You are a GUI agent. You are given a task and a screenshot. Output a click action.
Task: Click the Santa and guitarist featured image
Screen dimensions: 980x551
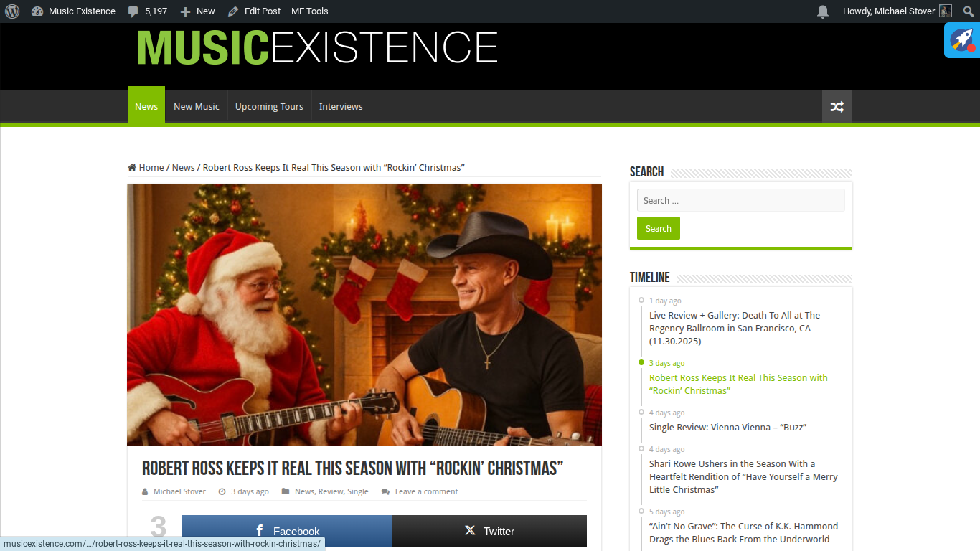click(x=364, y=315)
